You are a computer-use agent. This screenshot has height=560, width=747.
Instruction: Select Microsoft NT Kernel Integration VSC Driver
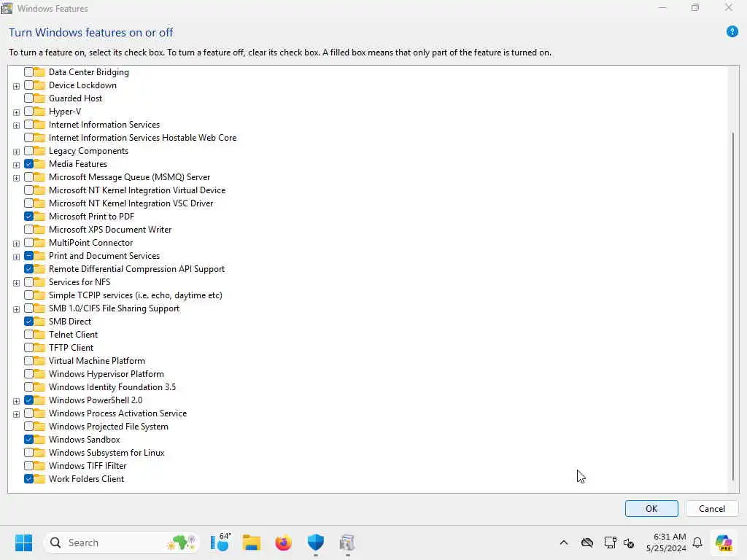(131, 203)
